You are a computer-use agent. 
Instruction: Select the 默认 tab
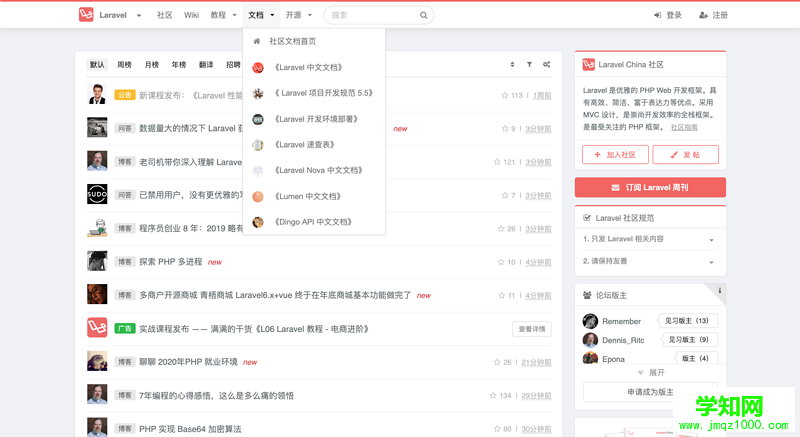97,65
